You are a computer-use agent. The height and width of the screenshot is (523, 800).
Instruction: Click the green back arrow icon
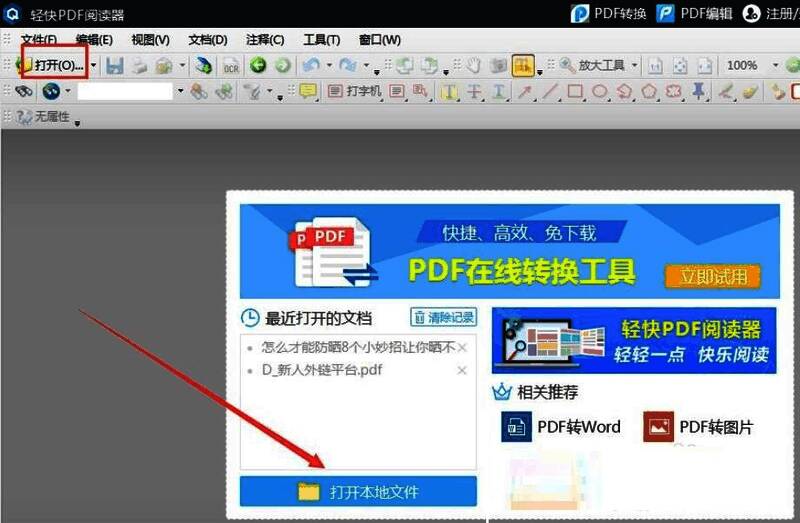coord(258,65)
